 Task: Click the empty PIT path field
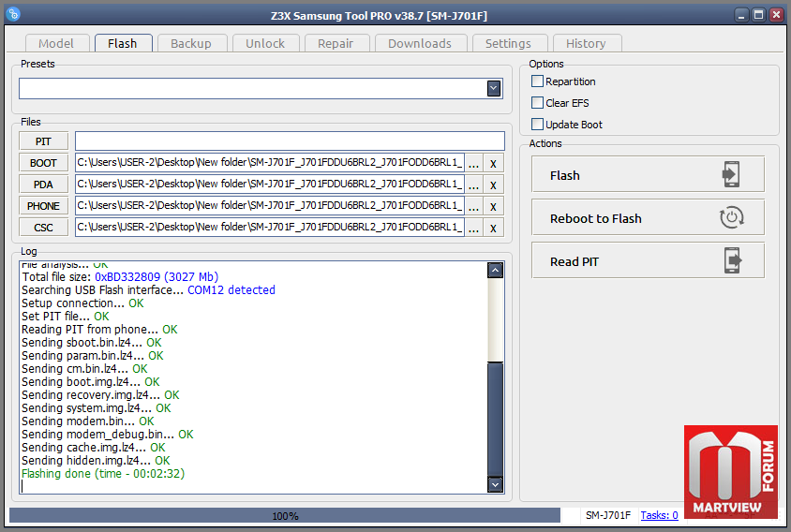(290, 141)
